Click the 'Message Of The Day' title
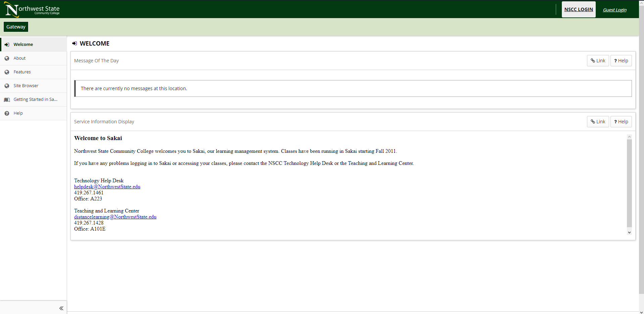Image resolution: width=644 pixels, height=314 pixels. click(97, 61)
